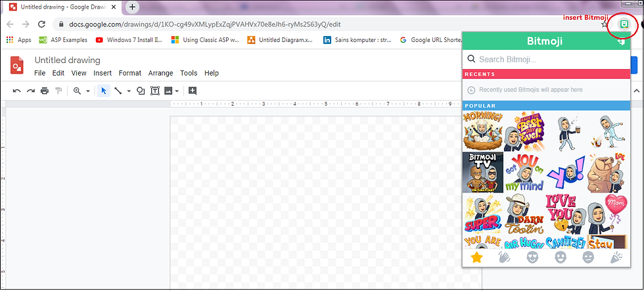
Task: Switch to the star Popular category tab
Action: click(476, 257)
